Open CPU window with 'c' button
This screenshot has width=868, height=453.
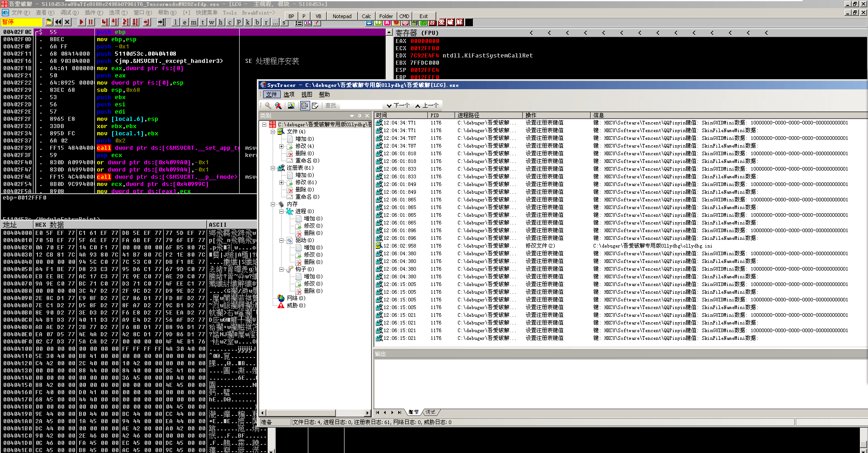(x=230, y=22)
